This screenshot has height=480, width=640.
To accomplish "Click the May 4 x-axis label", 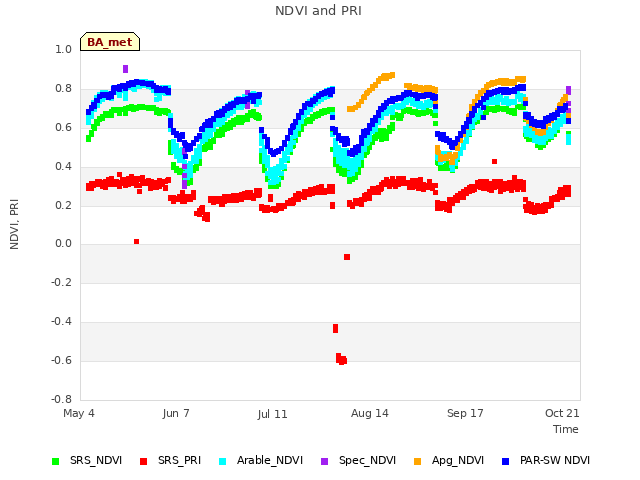I will 79,413.
